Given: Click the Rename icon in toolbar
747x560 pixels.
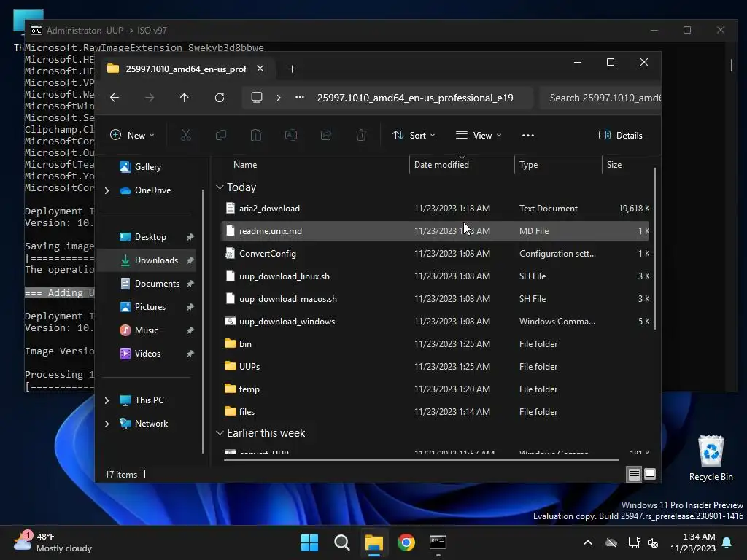Looking at the screenshot, I should 290,135.
